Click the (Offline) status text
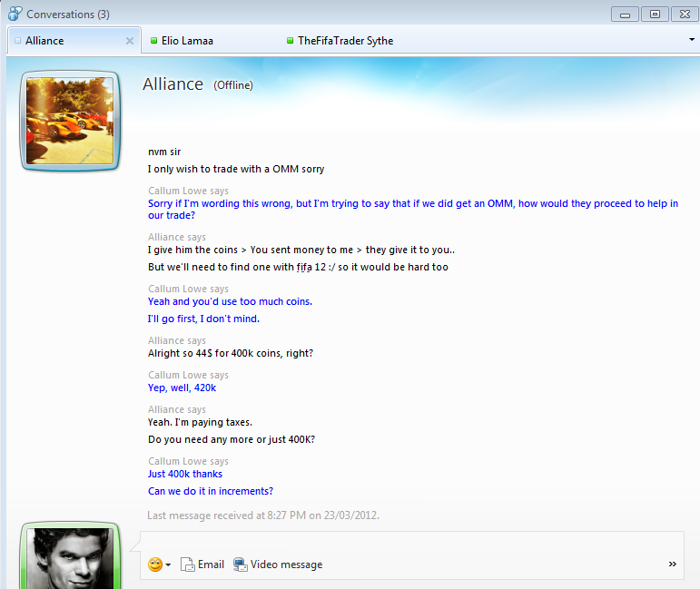Image resolution: width=700 pixels, height=589 pixels. [x=233, y=85]
